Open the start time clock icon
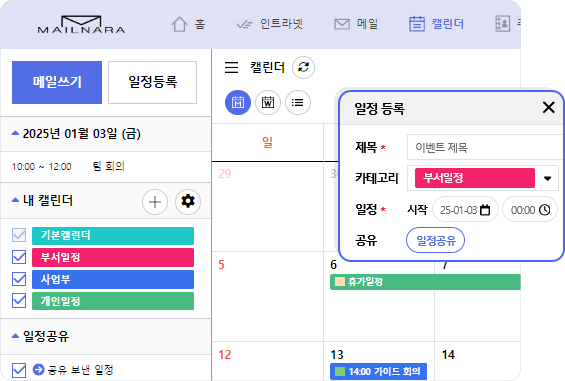 [x=544, y=210]
